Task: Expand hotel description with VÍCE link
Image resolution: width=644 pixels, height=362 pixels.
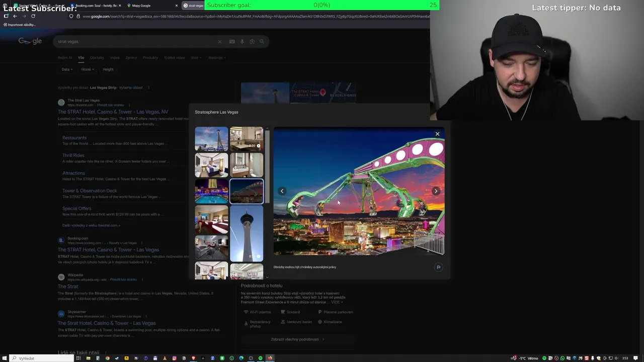Action: pyautogui.click(x=337, y=302)
